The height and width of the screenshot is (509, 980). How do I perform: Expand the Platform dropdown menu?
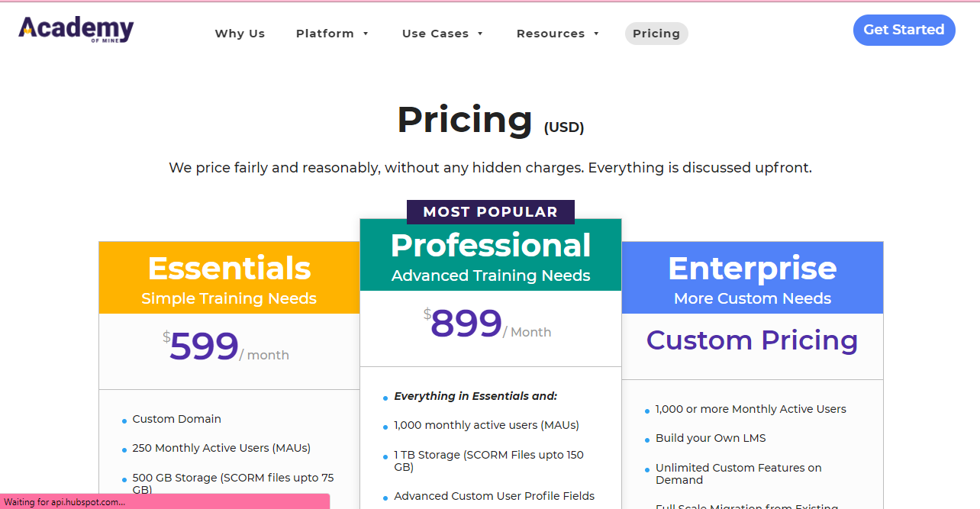[x=333, y=34]
